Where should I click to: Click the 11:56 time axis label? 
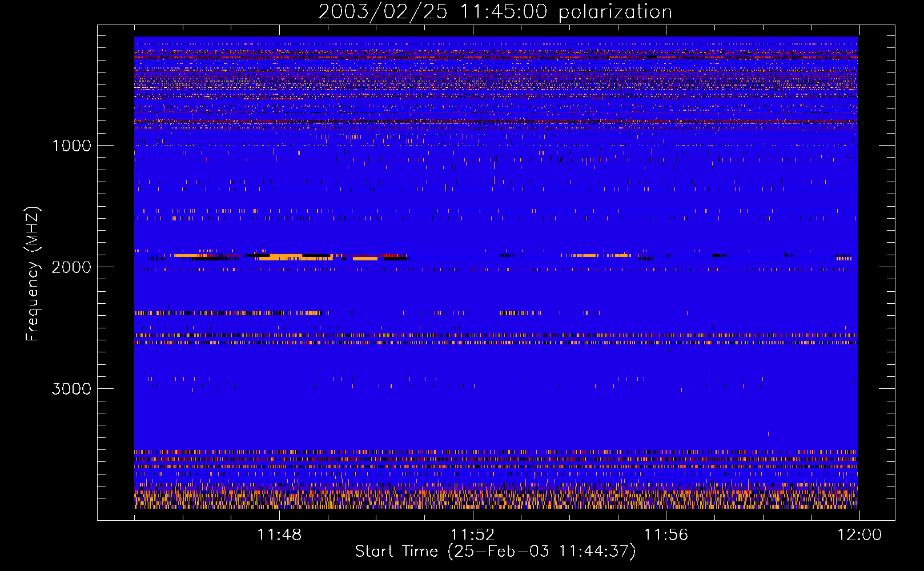(x=666, y=535)
